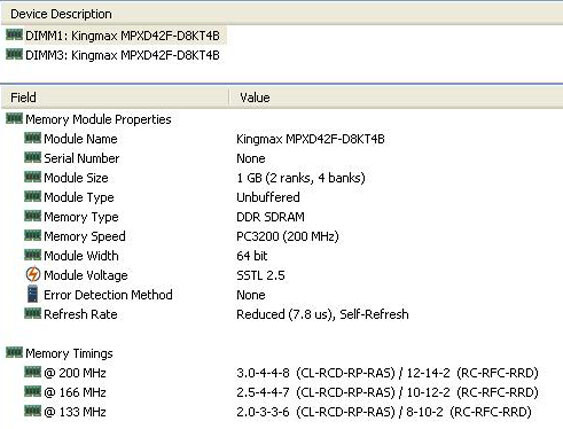Select the @ 133 MHz timing label
563x429 pixels.
[75, 412]
